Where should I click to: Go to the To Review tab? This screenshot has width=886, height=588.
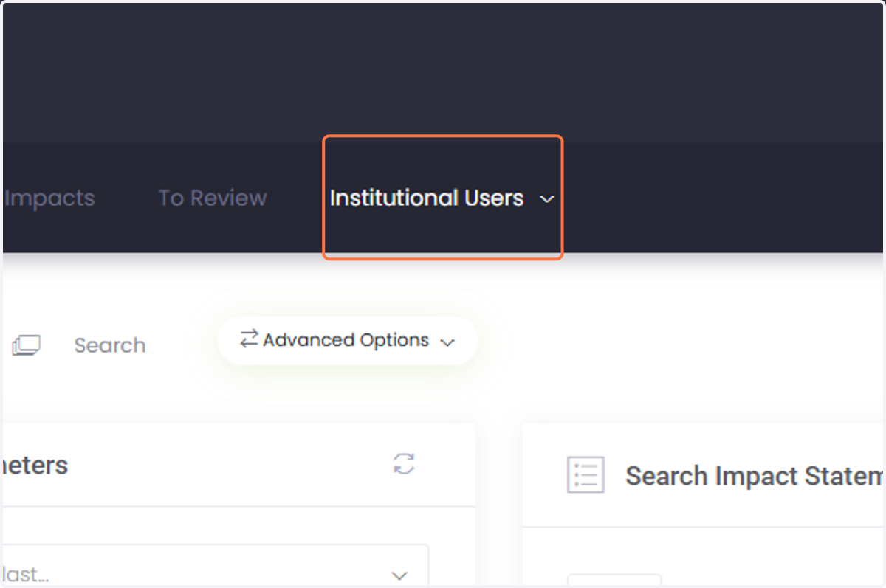(213, 198)
